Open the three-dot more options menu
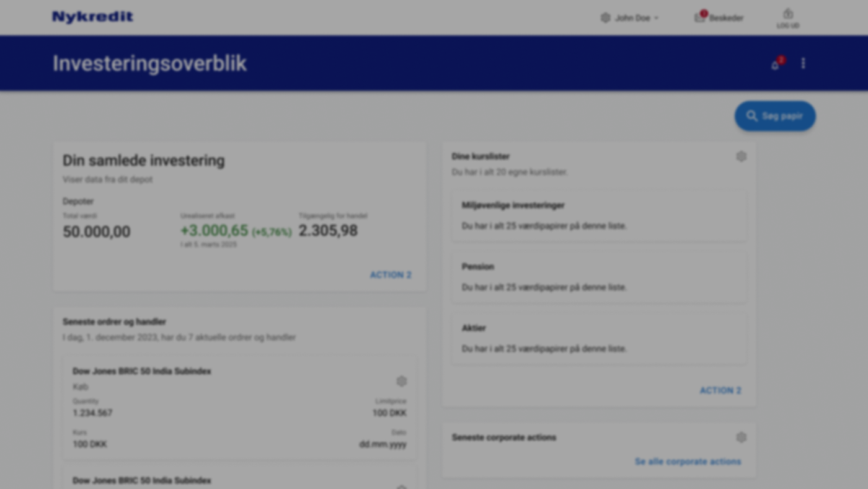The height and width of the screenshot is (489, 868). (x=803, y=63)
